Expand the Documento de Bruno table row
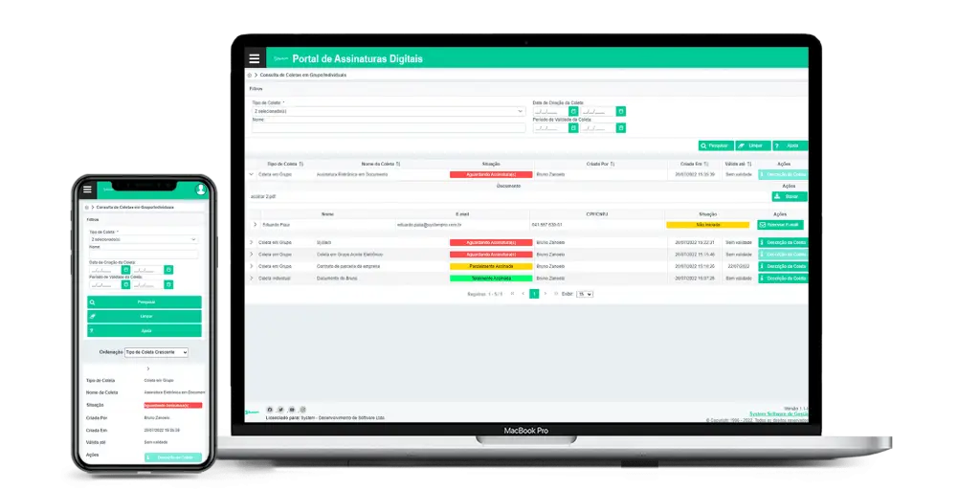The height and width of the screenshot is (490, 980). (x=252, y=278)
